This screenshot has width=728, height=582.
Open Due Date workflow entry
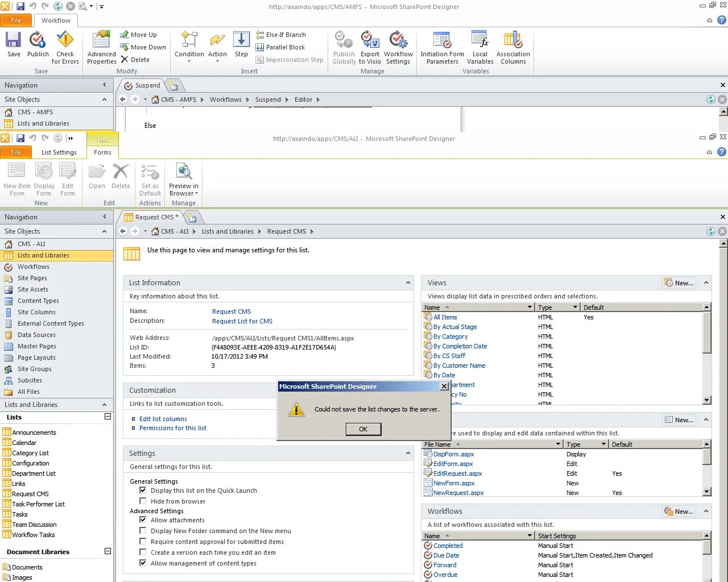[x=446, y=555]
